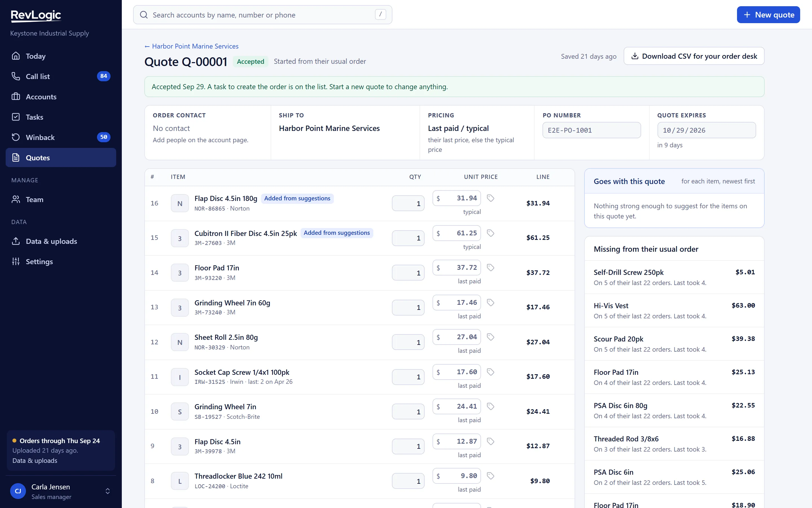
Task: Click the Goes with this quote heading
Action: [x=629, y=181]
